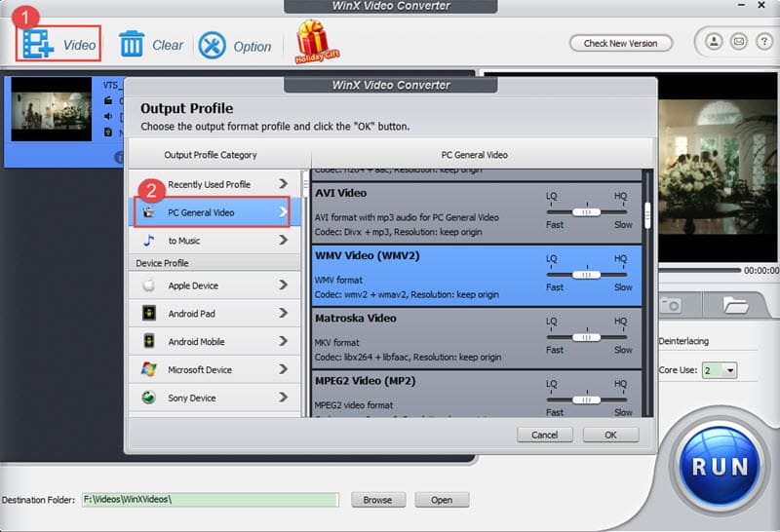Click the Sony Device icon
This screenshot has width=780, height=532.
[149, 398]
